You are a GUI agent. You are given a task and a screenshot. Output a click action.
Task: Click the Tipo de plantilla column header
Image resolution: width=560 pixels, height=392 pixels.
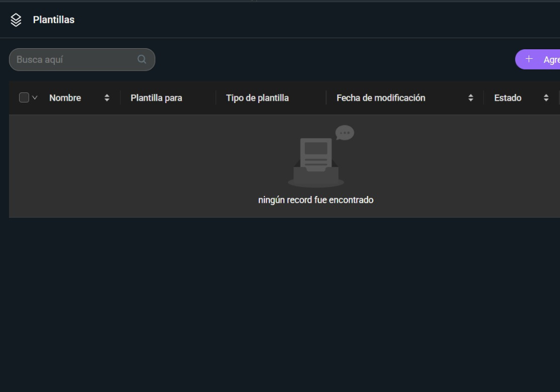pyautogui.click(x=257, y=98)
